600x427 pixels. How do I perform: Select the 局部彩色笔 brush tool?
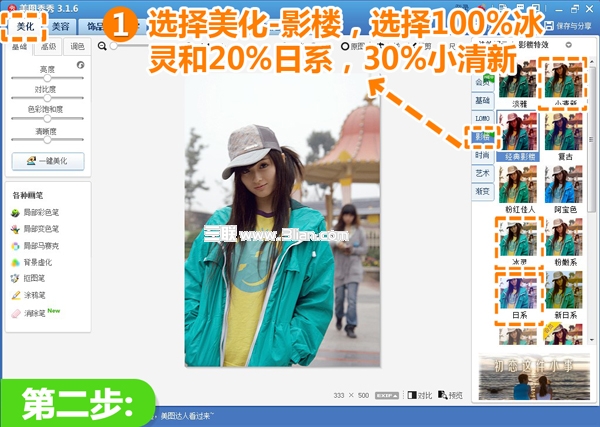35,212
